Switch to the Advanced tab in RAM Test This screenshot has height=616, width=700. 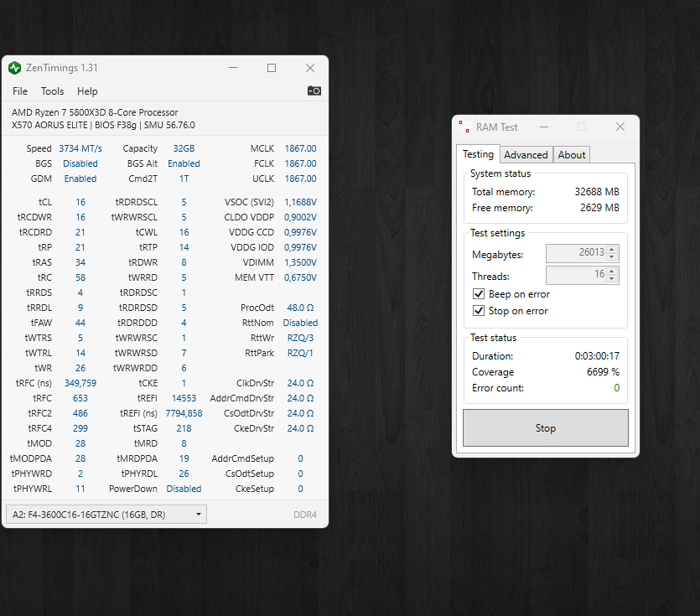point(526,155)
